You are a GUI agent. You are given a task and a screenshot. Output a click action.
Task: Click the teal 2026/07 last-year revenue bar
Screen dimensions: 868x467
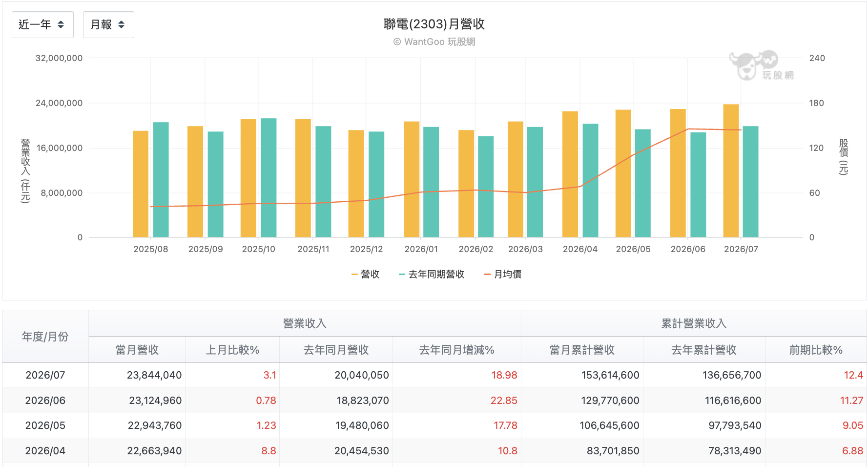(750, 182)
